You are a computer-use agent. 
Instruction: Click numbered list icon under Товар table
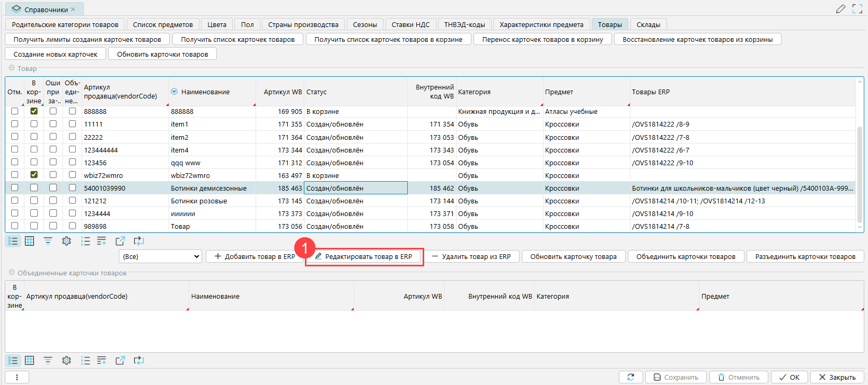coord(85,241)
